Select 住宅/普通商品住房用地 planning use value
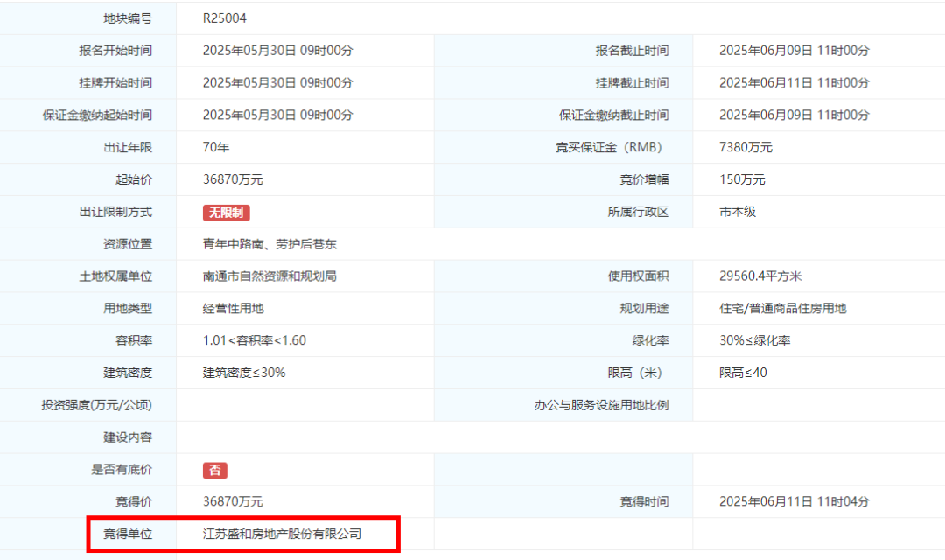The image size is (945, 560). click(783, 309)
